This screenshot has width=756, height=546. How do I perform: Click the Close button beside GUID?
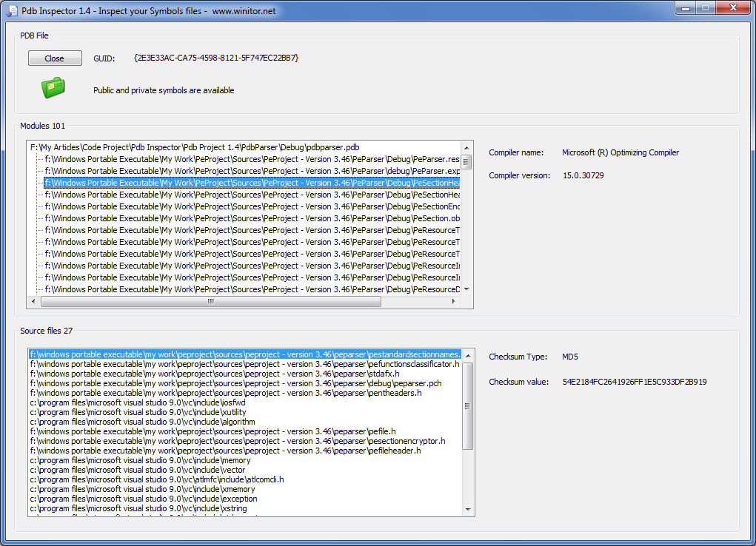pos(55,58)
